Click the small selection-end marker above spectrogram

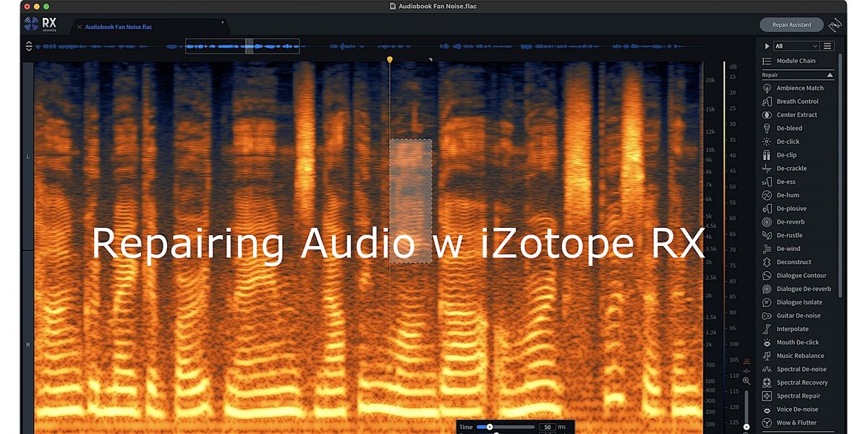[x=430, y=60]
